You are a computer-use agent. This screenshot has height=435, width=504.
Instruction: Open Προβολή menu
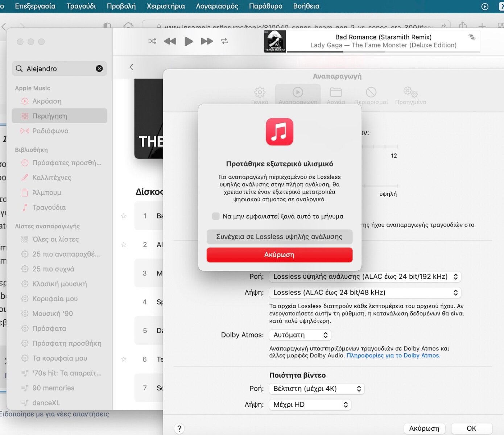click(x=121, y=6)
